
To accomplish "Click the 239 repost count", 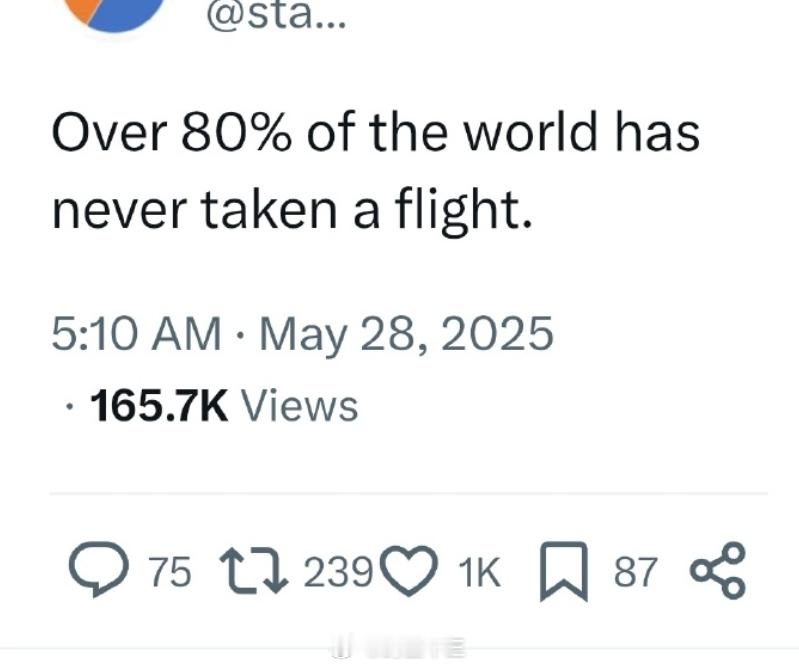I will [338, 572].
